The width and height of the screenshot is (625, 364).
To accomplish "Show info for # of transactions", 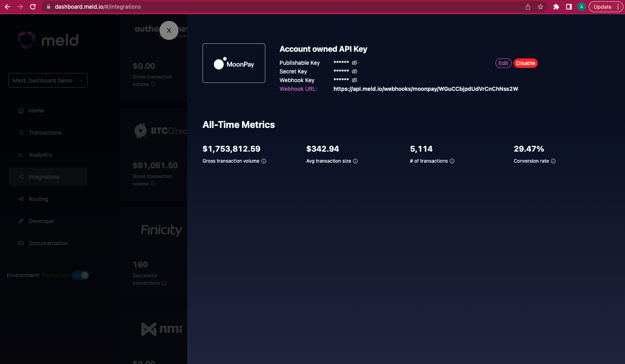I will (x=452, y=161).
